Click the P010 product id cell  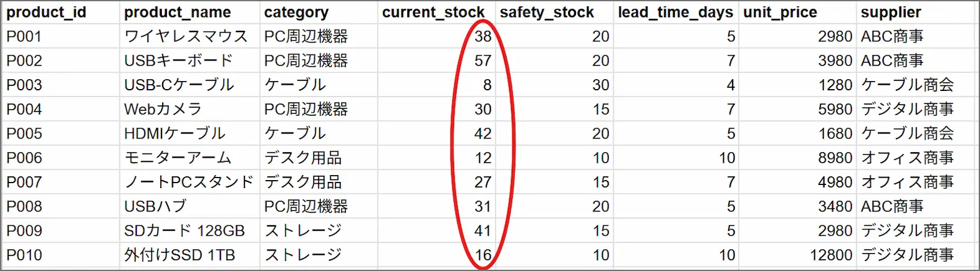point(60,255)
